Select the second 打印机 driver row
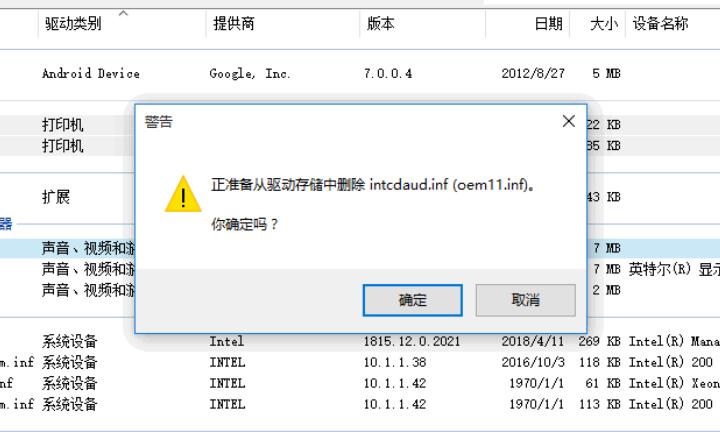 pos(360,146)
